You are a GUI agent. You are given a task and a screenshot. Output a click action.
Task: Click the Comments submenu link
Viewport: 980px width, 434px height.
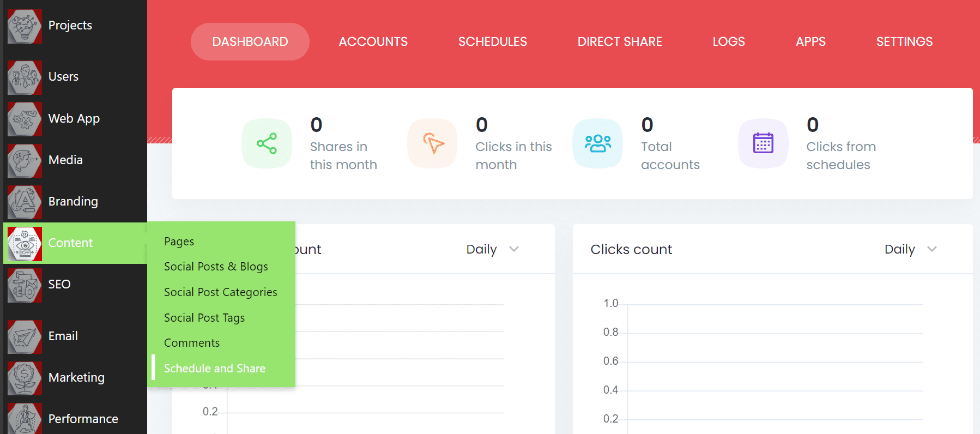[x=192, y=343]
